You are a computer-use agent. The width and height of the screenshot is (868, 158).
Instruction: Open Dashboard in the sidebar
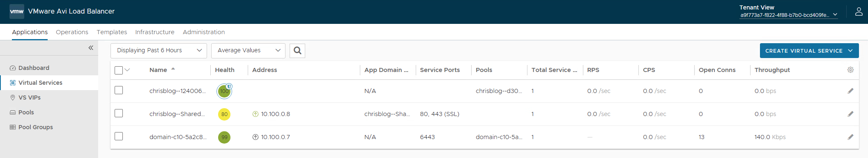[49, 68]
